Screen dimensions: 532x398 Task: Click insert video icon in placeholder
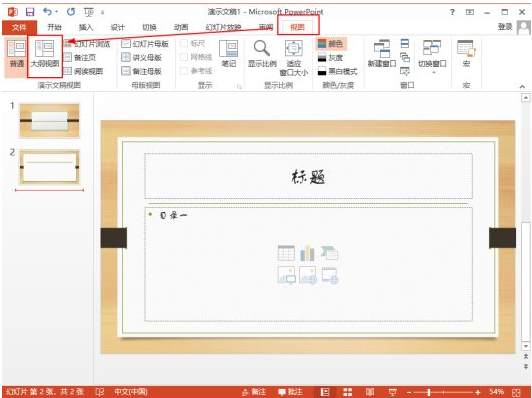330,274
